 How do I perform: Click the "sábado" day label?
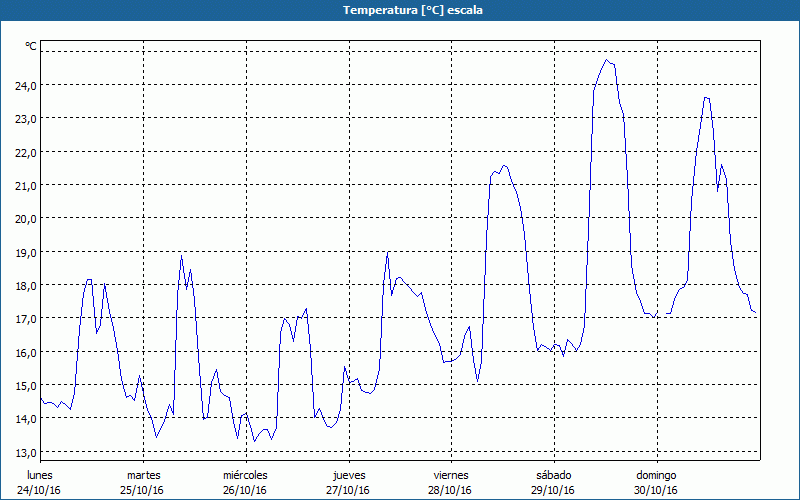pyautogui.click(x=553, y=475)
